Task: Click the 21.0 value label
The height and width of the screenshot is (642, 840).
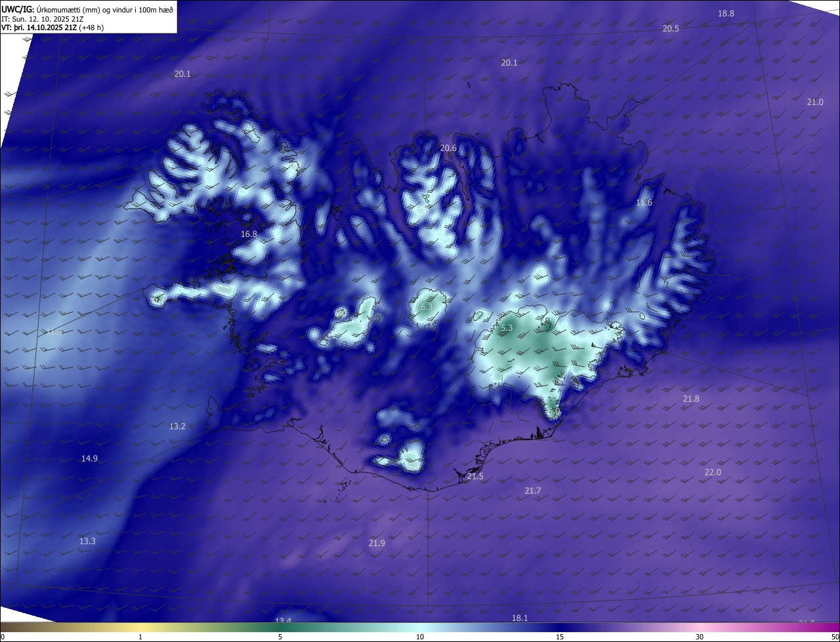Action: click(x=815, y=102)
